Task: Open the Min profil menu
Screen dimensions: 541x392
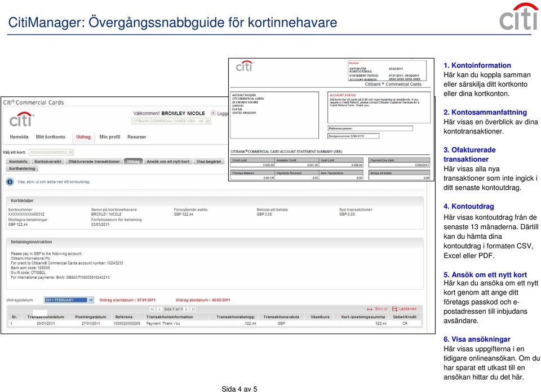Action: coord(110,137)
